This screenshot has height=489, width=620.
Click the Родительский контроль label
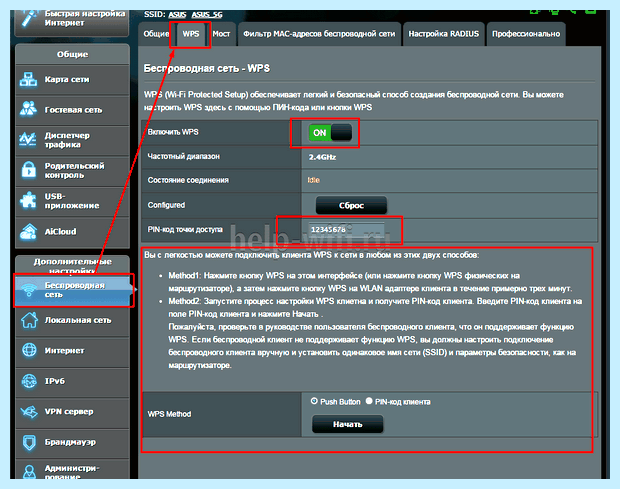pyautogui.click(x=74, y=170)
